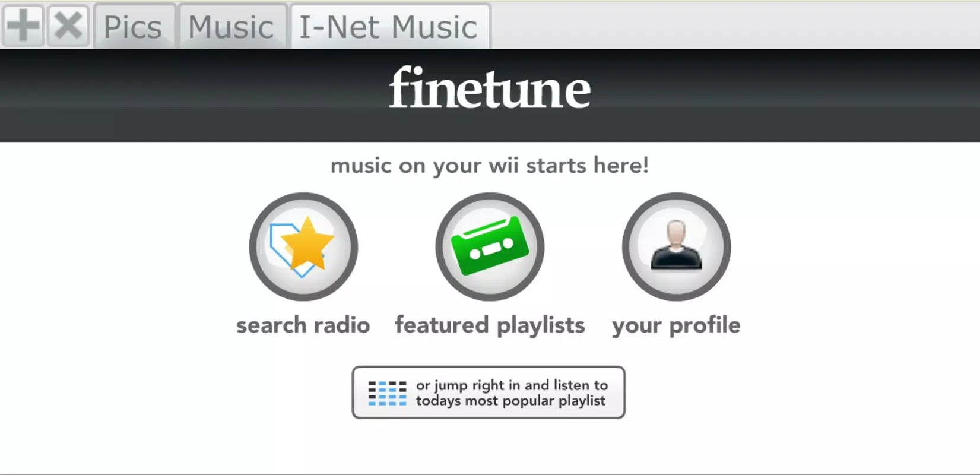This screenshot has height=475, width=980.
Task: Click the finetune logo
Action: pos(490,88)
